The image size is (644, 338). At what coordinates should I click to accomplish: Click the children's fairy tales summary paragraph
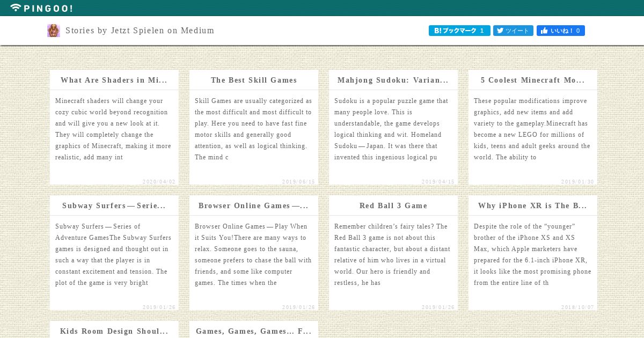click(x=393, y=254)
